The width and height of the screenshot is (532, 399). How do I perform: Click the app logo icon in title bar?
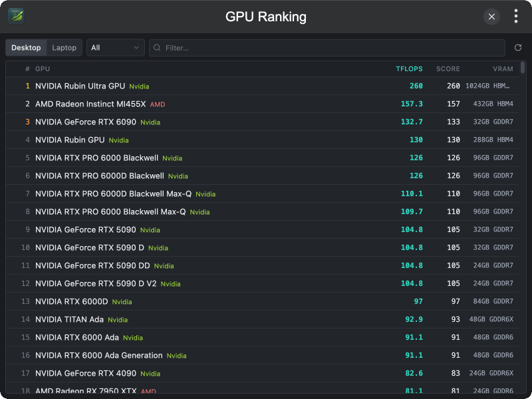16,16
